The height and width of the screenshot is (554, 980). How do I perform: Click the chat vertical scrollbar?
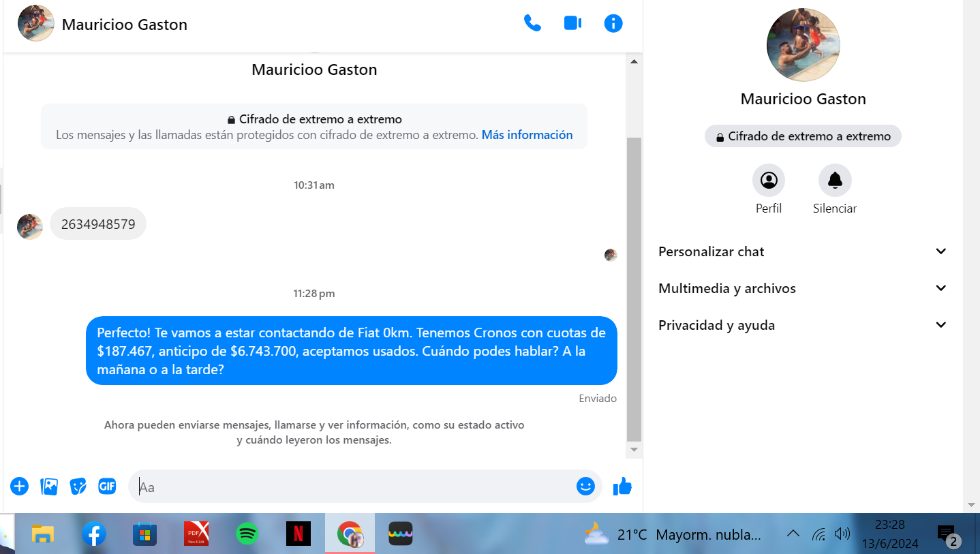click(x=634, y=286)
